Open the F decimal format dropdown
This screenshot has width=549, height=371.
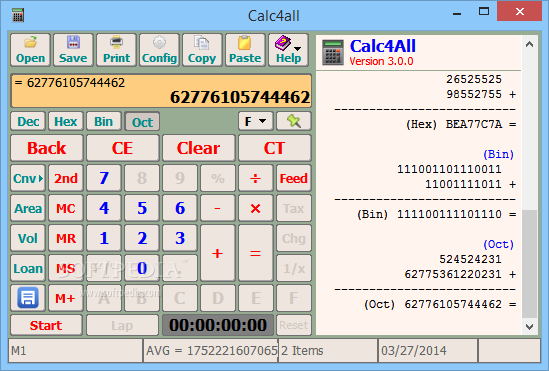256,121
